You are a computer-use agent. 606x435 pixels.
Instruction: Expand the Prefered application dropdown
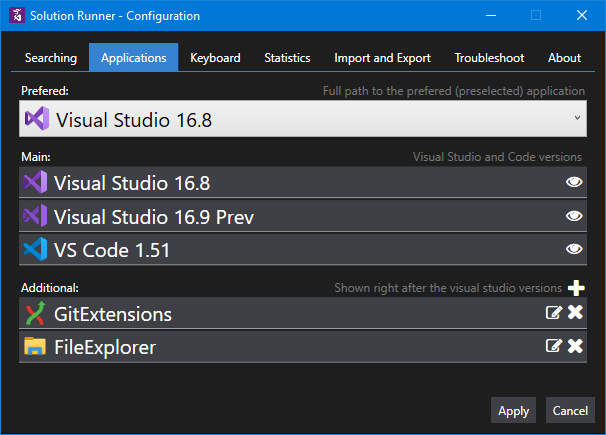(577, 120)
